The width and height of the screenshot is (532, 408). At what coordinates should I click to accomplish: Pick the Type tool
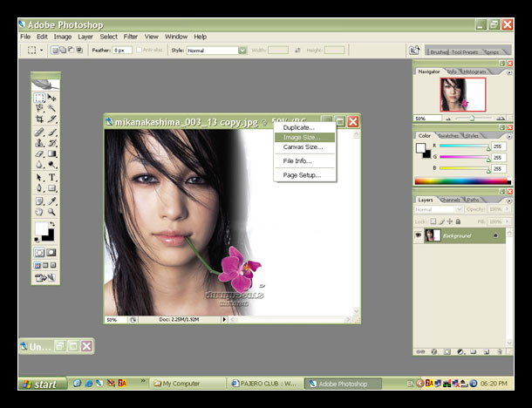coord(52,177)
